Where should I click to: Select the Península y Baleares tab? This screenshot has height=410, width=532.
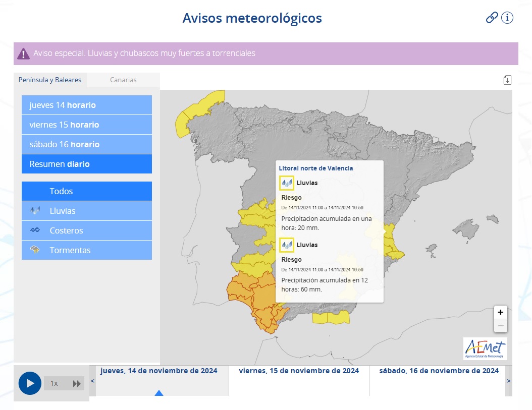(50, 80)
